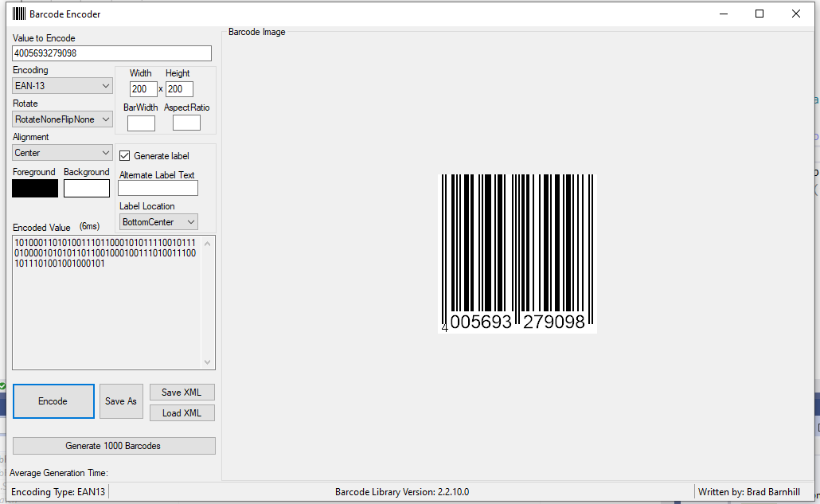Click the BarWidth input box
The width and height of the screenshot is (820, 504).
click(x=141, y=123)
